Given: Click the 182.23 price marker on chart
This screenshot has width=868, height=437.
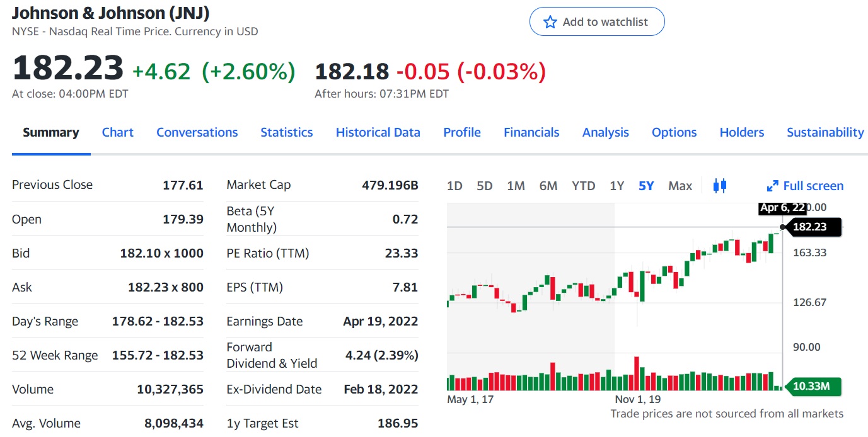Looking at the screenshot, I should 811,227.
